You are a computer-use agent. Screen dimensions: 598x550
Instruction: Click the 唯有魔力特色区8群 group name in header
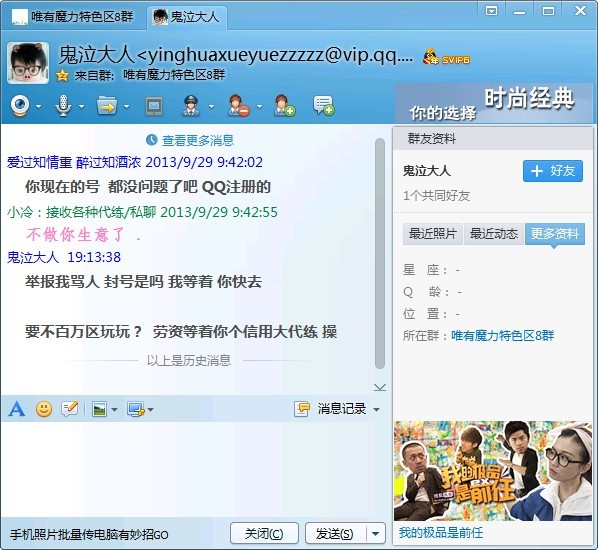click(174, 75)
